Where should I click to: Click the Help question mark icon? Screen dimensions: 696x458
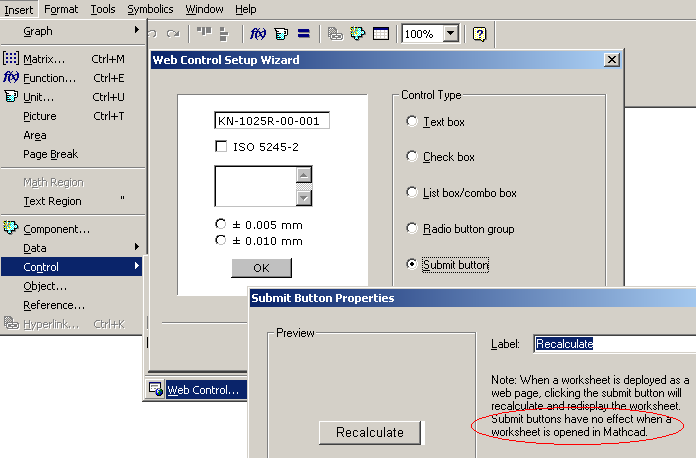point(479,34)
